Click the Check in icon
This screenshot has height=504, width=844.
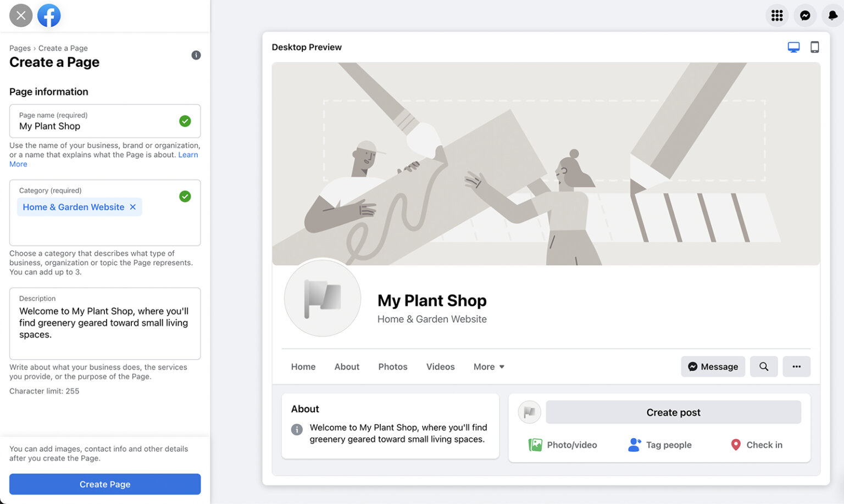tap(735, 444)
